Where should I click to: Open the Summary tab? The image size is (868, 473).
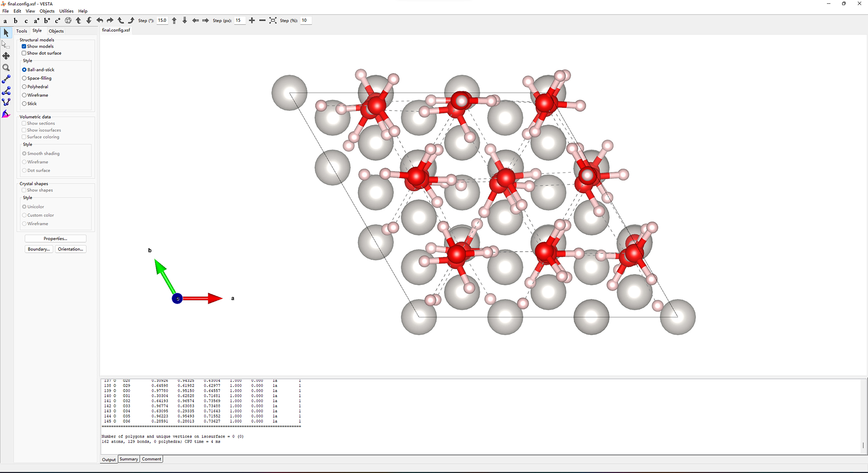tap(128, 459)
